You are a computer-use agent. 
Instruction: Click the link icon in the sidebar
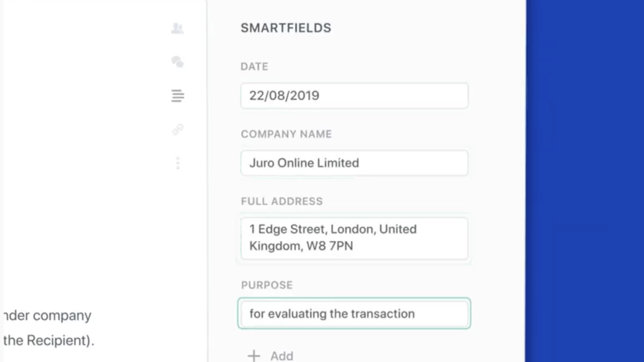pos(177,130)
